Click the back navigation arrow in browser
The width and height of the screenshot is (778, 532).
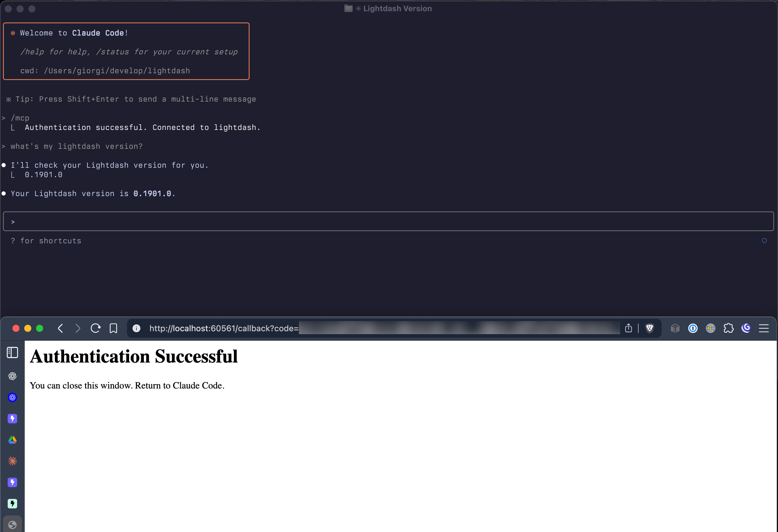click(x=60, y=328)
